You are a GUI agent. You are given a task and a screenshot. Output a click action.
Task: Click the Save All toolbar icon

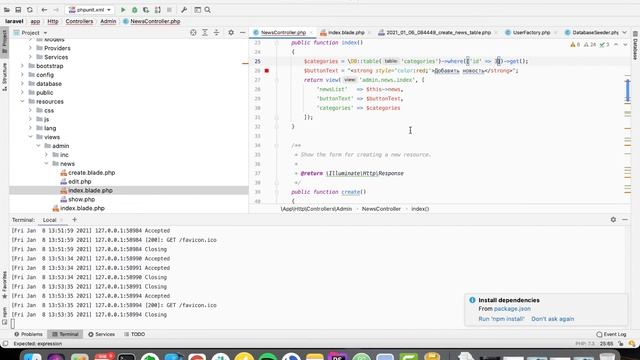click(x=18, y=10)
